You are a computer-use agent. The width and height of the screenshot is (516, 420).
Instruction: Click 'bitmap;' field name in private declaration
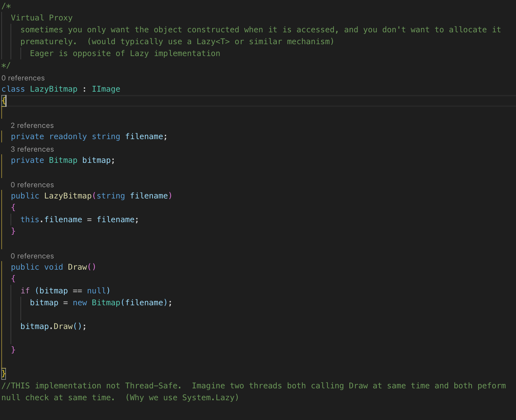[x=99, y=160]
